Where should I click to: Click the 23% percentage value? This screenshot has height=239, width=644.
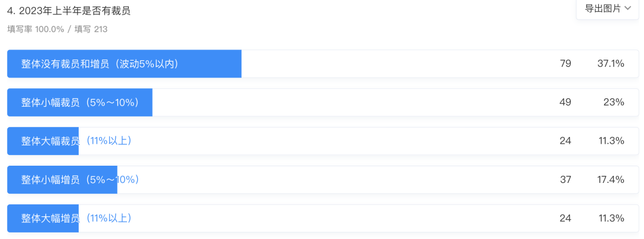[x=614, y=103]
